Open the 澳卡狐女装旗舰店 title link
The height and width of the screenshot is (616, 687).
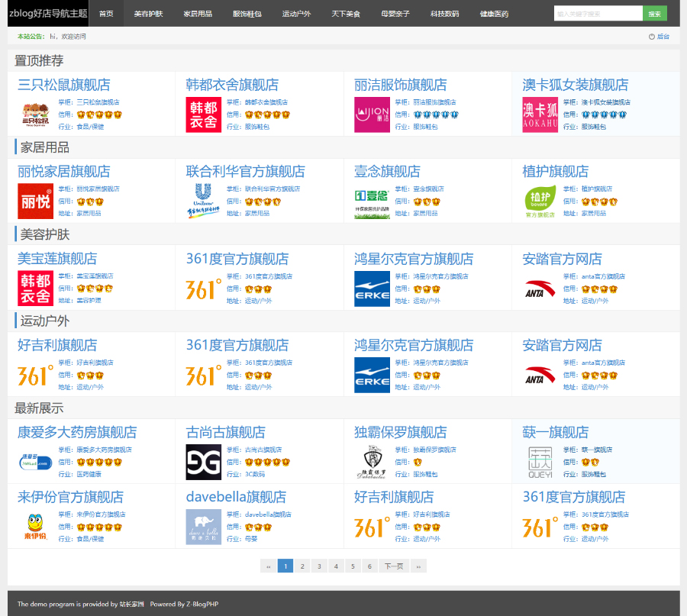point(576,85)
